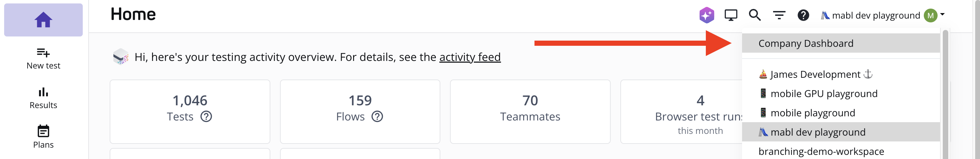The height and width of the screenshot is (159, 980).
Task: Go to Results in sidebar
Action: point(43,98)
